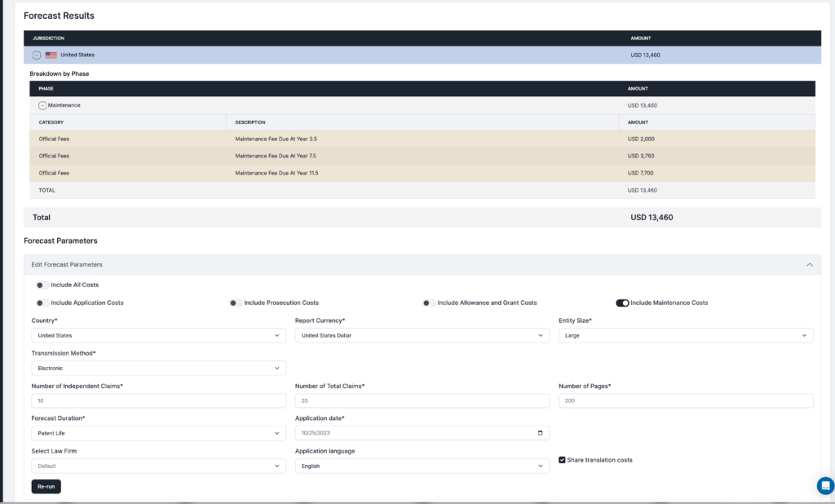The image size is (835, 504).
Task: Open the Country dropdown
Action: click(159, 336)
